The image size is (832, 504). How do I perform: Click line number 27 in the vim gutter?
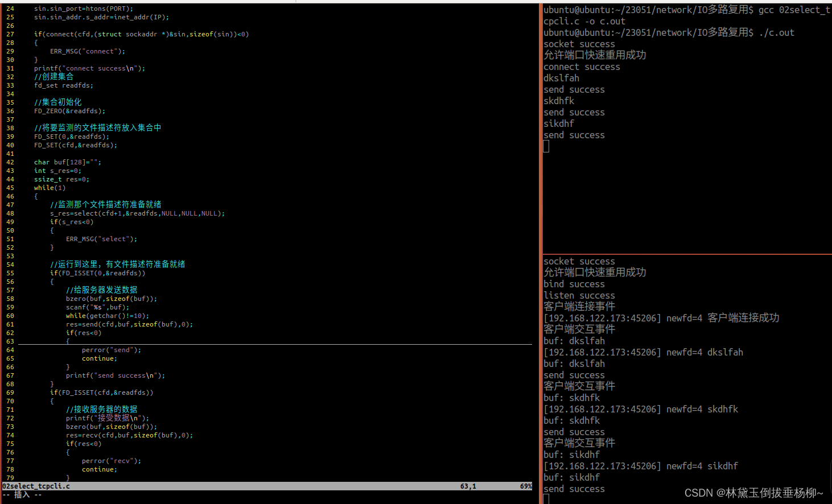[10, 34]
